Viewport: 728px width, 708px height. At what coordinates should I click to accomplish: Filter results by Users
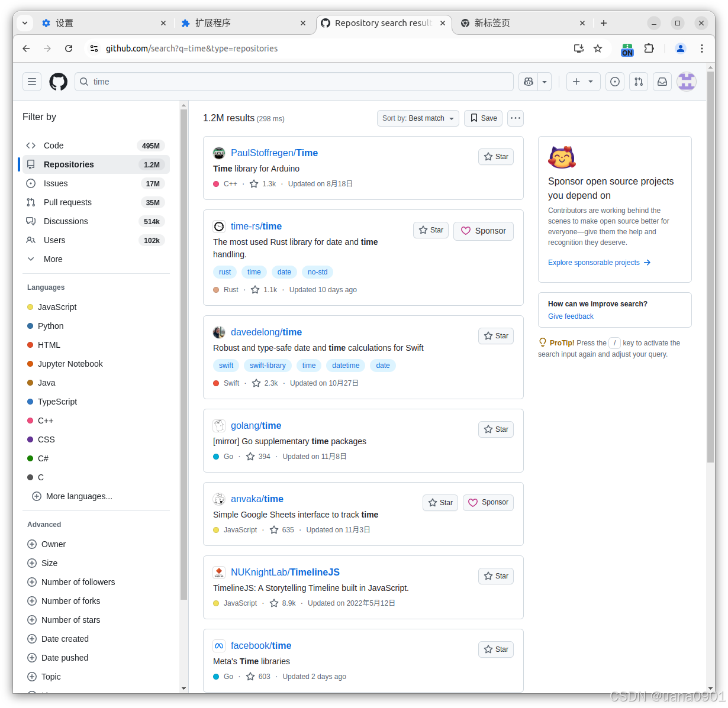click(95, 240)
